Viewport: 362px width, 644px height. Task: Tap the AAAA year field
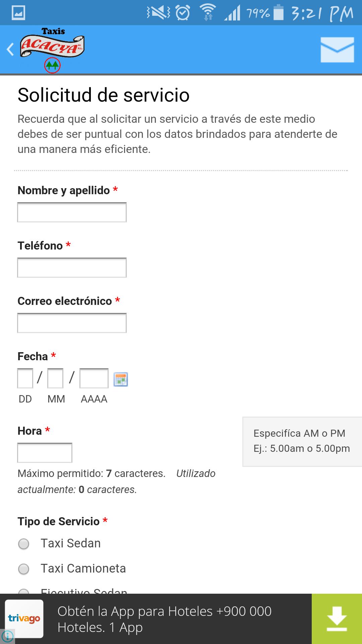94,378
